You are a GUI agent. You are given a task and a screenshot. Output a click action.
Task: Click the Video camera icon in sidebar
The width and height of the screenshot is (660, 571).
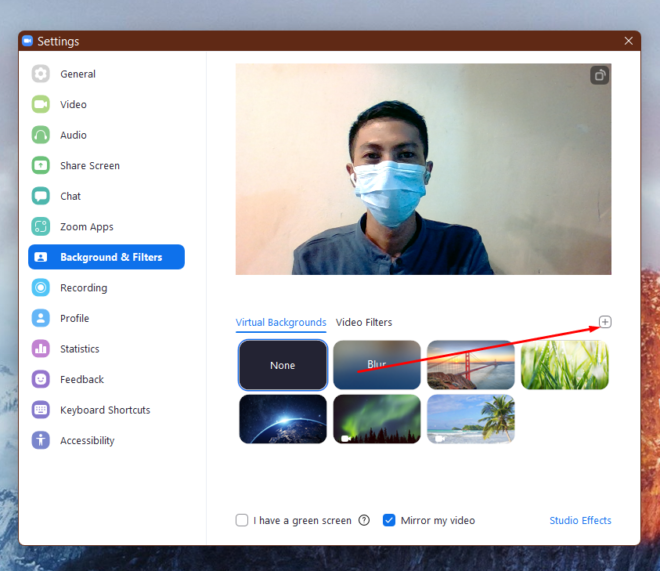41,104
